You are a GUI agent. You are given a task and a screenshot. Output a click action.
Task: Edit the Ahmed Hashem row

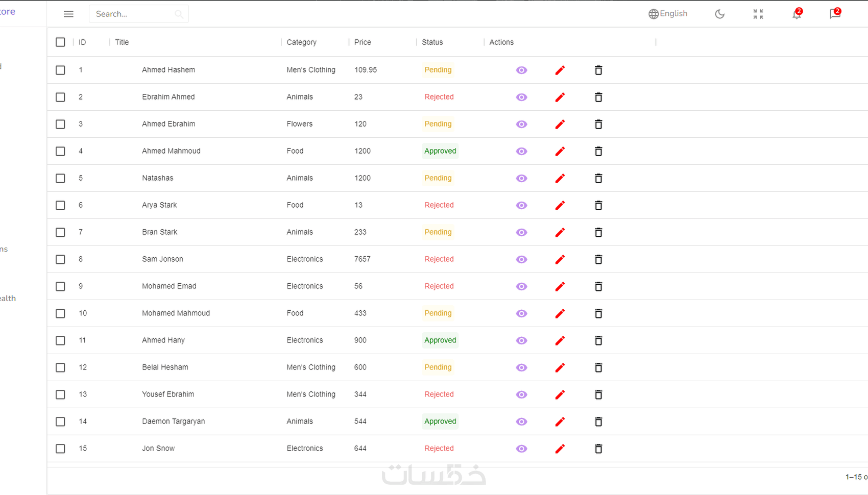pyautogui.click(x=560, y=70)
